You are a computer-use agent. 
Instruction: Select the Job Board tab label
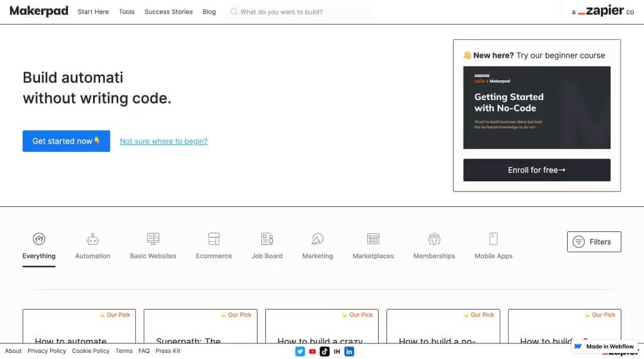[267, 256]
